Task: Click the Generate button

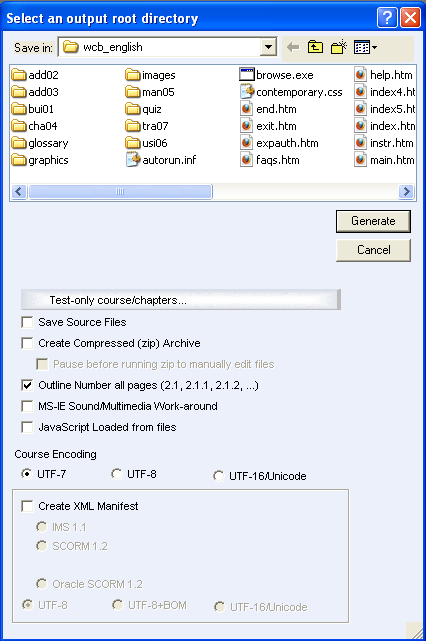Action: [x=373, y=221]
